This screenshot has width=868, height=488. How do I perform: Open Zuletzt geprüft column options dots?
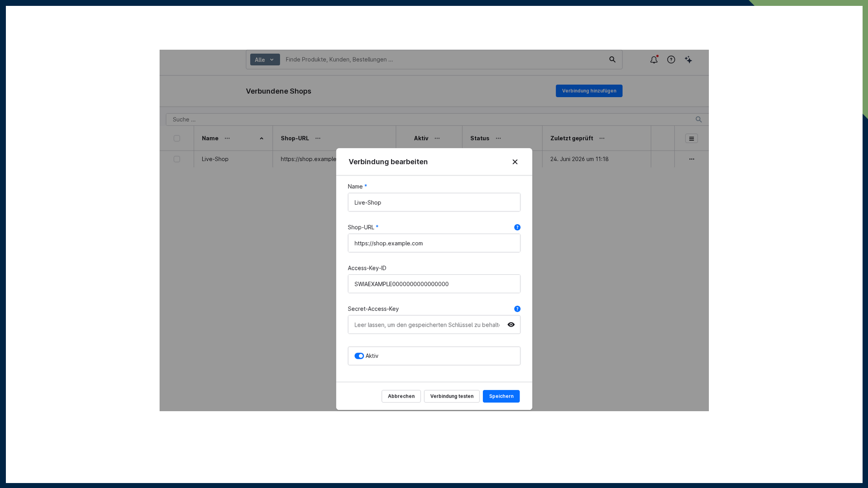[x=602, y=138]
